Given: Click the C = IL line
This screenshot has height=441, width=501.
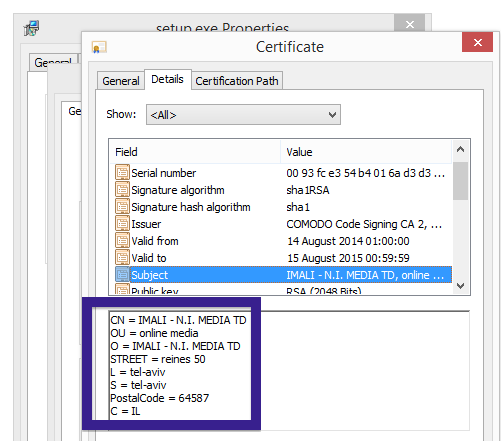Looking at the screenshot, I should pyautogui.click(x=125, y=411).
